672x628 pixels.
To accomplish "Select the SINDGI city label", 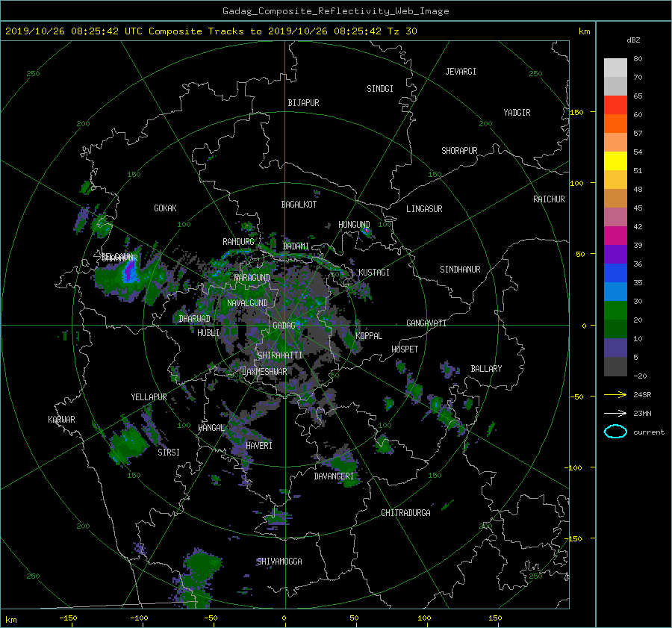I will tap(380, 89).
